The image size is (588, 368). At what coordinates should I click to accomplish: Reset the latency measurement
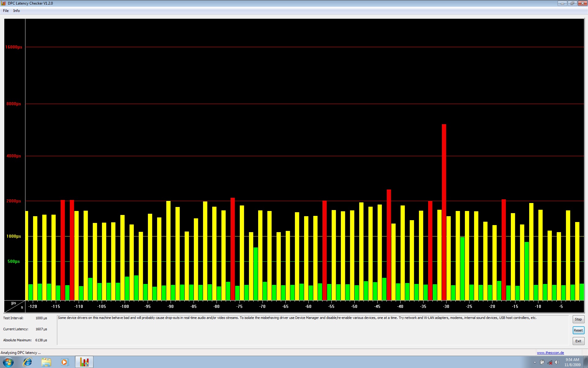point(578,330)
